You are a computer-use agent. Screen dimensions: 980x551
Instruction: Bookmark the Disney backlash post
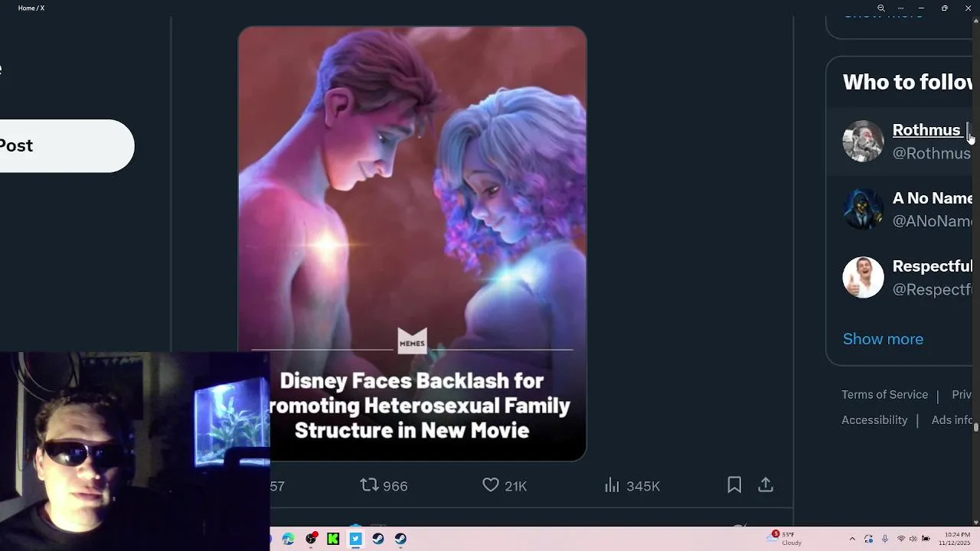[x=734, y=485]
